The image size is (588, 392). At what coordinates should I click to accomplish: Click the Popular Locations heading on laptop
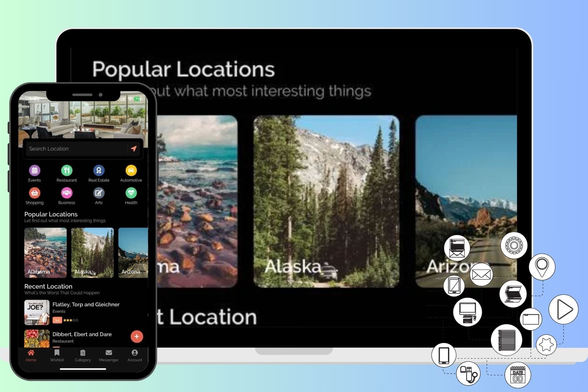183,69
